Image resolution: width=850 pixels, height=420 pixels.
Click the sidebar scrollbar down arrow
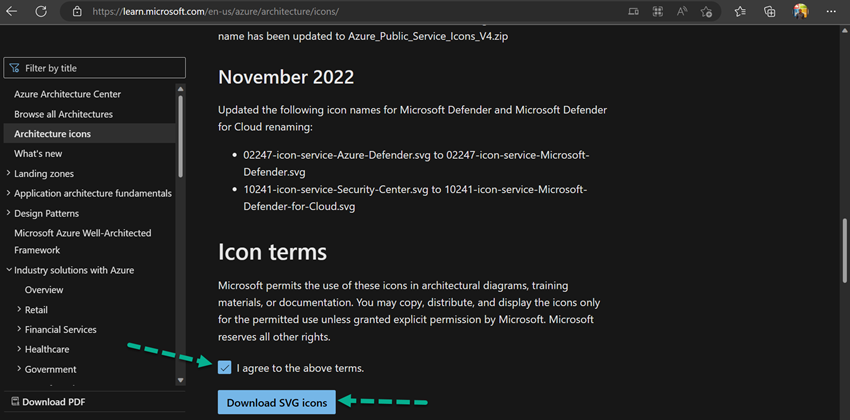click(x=181, y=380)
